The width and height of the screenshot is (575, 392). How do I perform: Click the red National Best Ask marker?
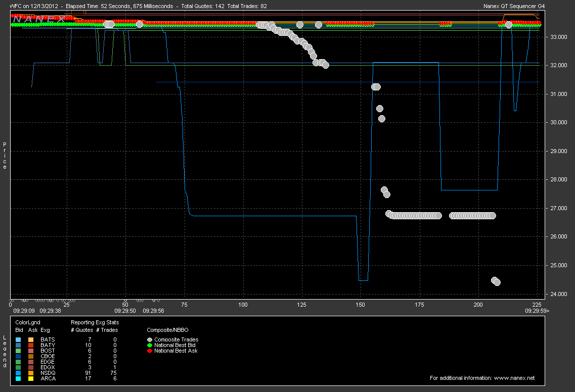click(x=150, y=351)
